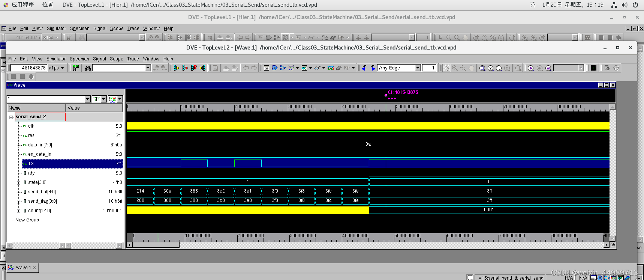644x280 pixels.
Task: Click the selection pointer tool icon
Action: (x=447, y=68)
